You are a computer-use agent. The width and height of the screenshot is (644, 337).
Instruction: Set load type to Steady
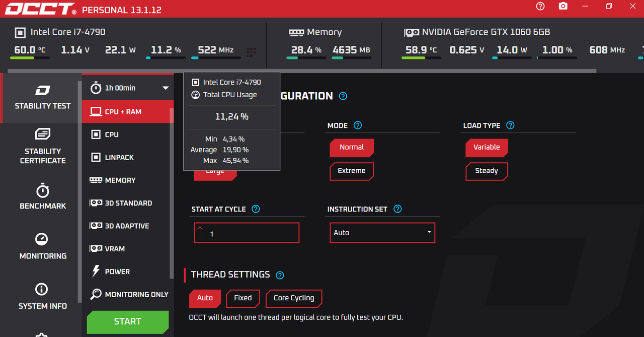[x=487, y=171]
